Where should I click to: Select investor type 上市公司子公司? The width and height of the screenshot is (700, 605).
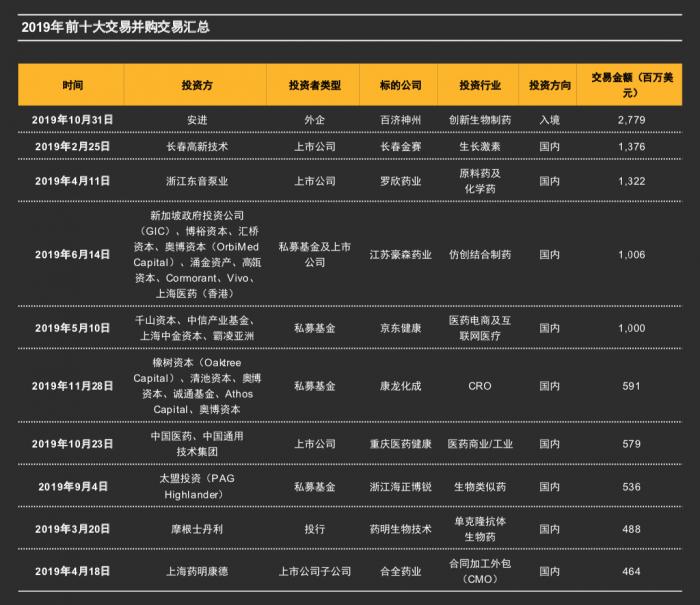[x=315, y=571]
